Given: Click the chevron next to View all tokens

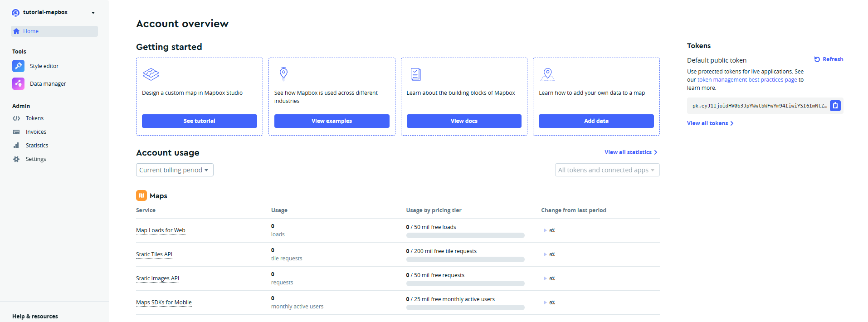Looking at the screenshot, I should point(732,123).
